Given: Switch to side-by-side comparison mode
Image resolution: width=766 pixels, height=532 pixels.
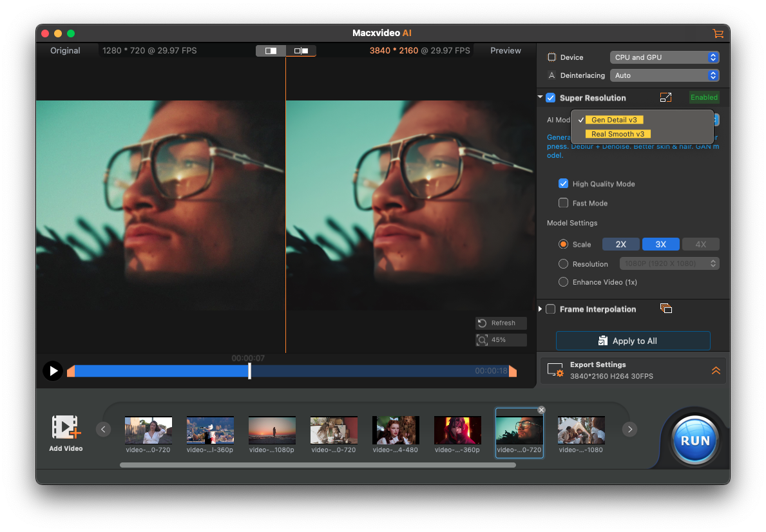Looking at the screenshot, I should point(301,50).
